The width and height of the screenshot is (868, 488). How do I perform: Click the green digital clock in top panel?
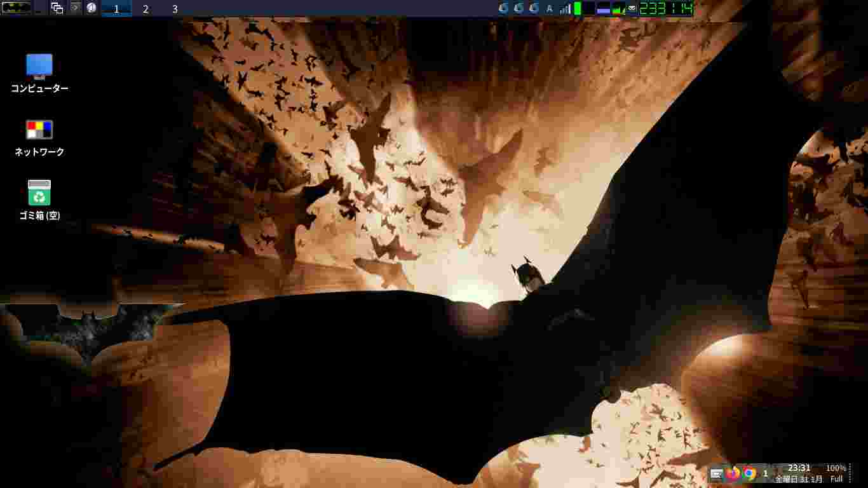tap(665, 8)
